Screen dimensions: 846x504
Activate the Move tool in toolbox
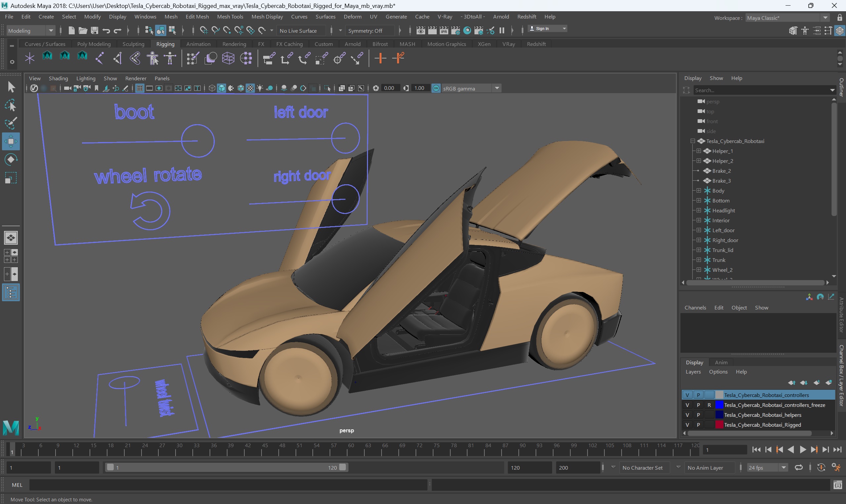[11, 141]
